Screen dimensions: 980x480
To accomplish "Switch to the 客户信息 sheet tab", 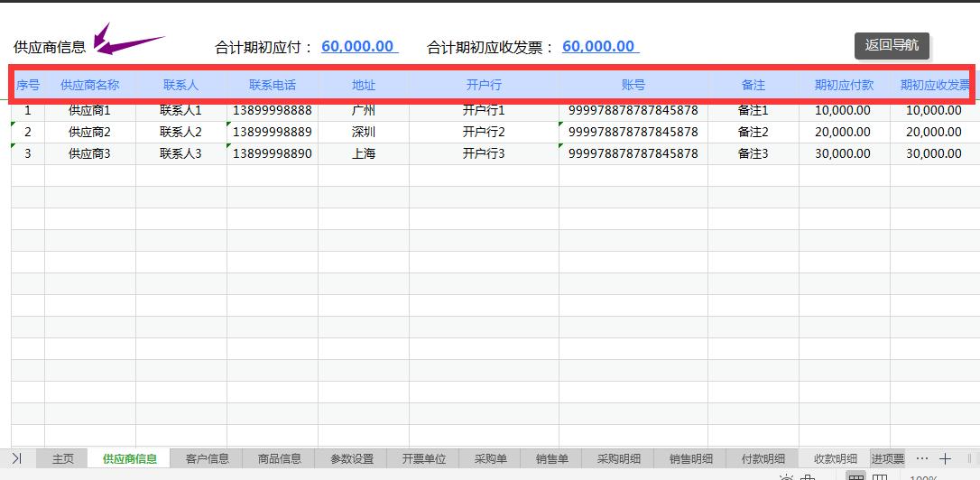I will [207, 458].
